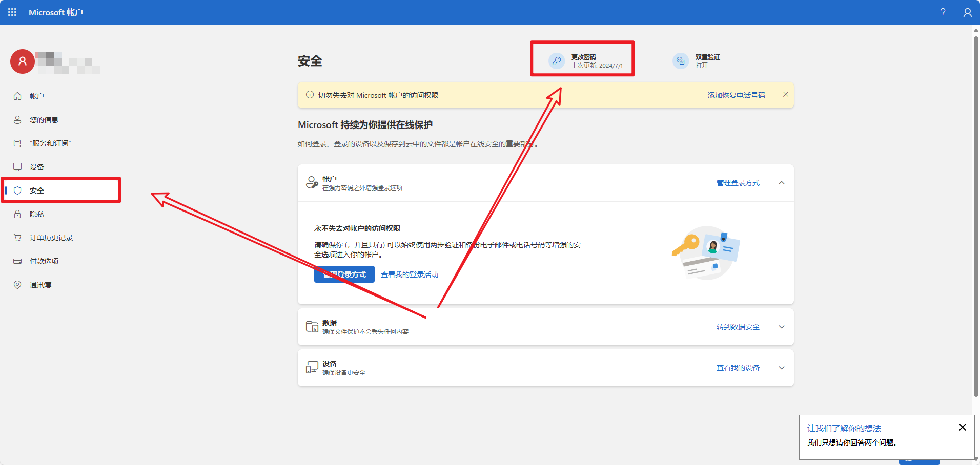Click the help question mark icon
The image size is (980, 465).
943,12
